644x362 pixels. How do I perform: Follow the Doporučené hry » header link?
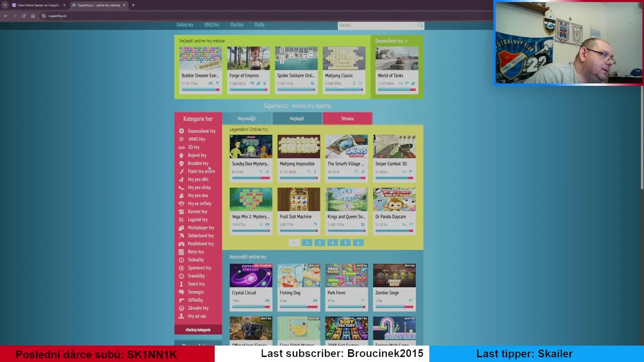point(391,41)
